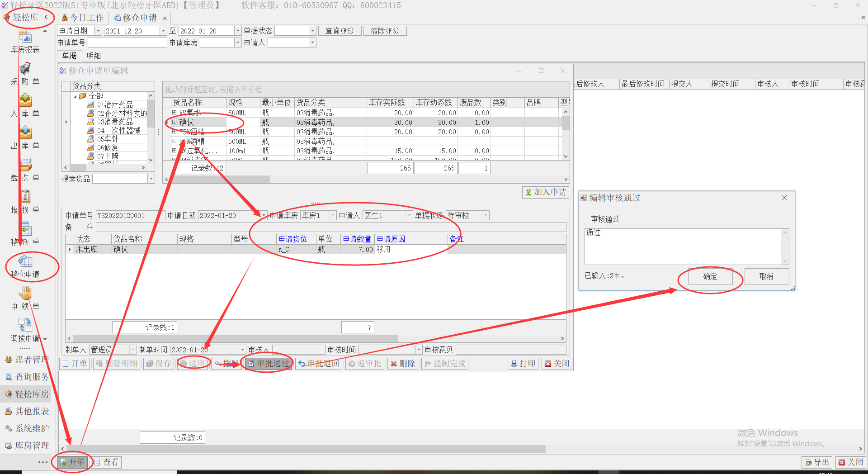The height and width of the screenshot is (474, 868).
Task: Open the 库房报表 sidebar icon
Action: [25, 36]
